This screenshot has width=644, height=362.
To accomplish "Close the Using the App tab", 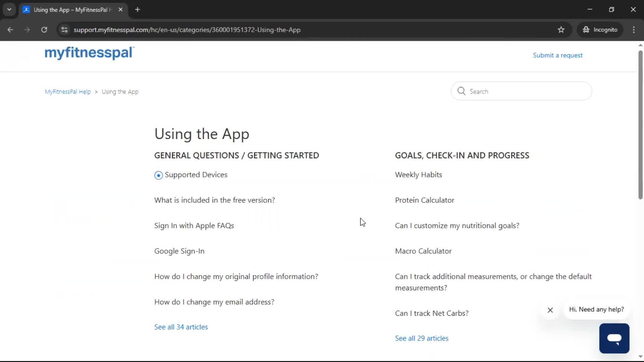I will (x=120, y=10).
